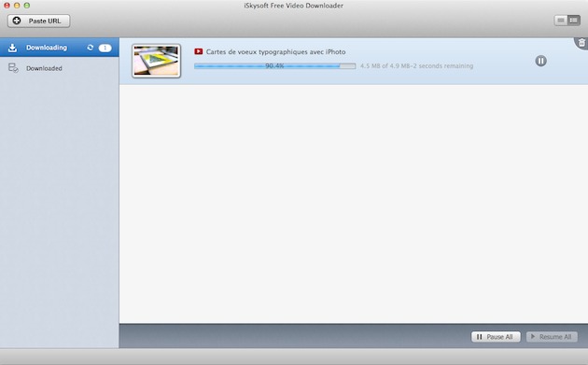Click the download count badge showing 1

point(105,48)
